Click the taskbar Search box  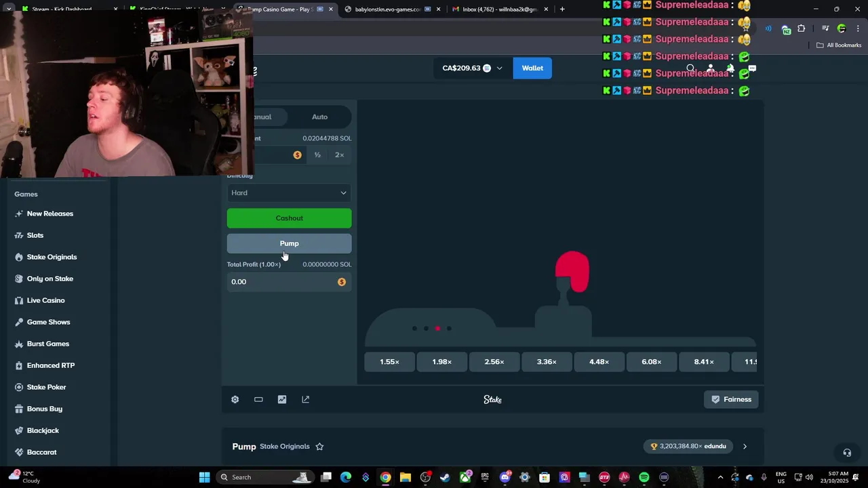tap(266, 477)
